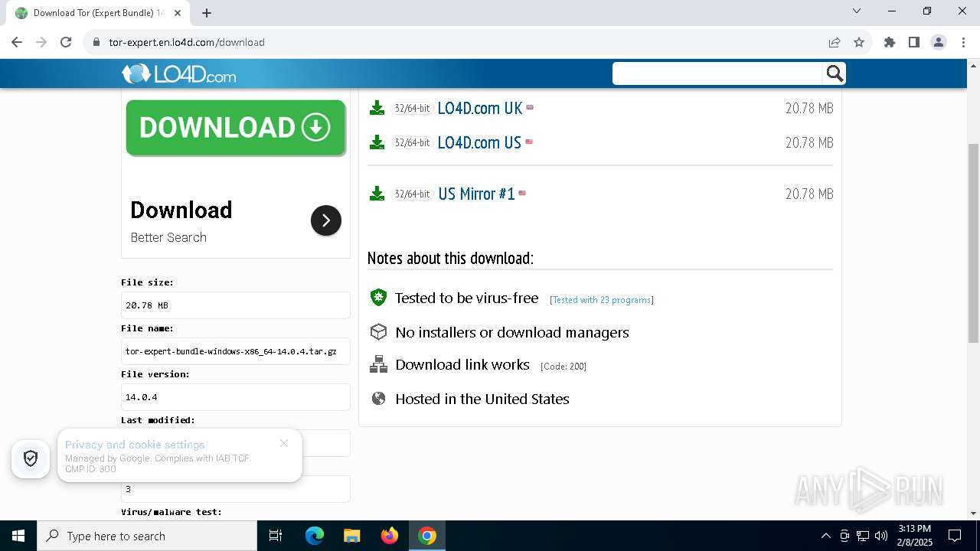Select the File name field value
Screen dimensions: 980x551
236,351
